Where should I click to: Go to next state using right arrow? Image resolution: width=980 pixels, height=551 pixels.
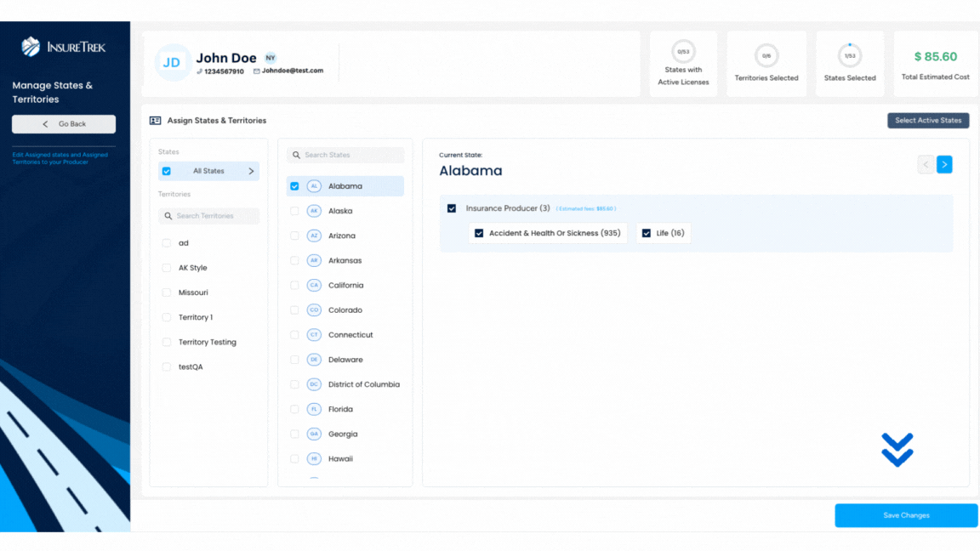[944, 164]
